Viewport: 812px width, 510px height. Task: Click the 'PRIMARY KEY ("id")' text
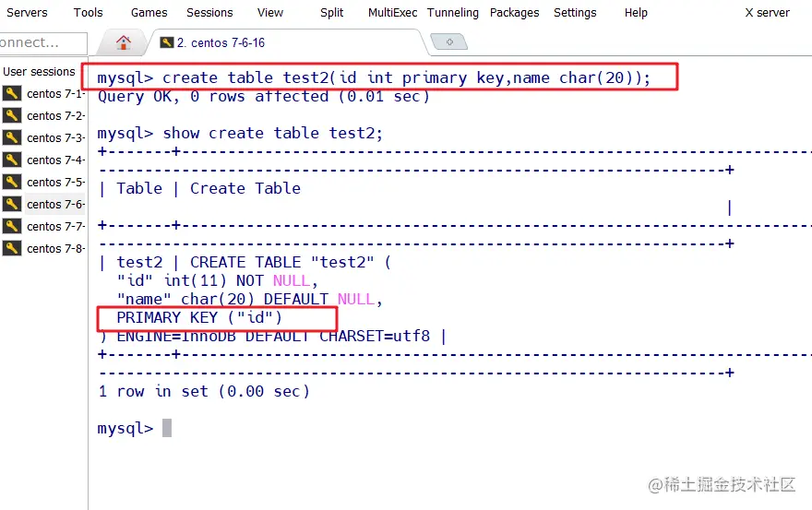point(199,317)
